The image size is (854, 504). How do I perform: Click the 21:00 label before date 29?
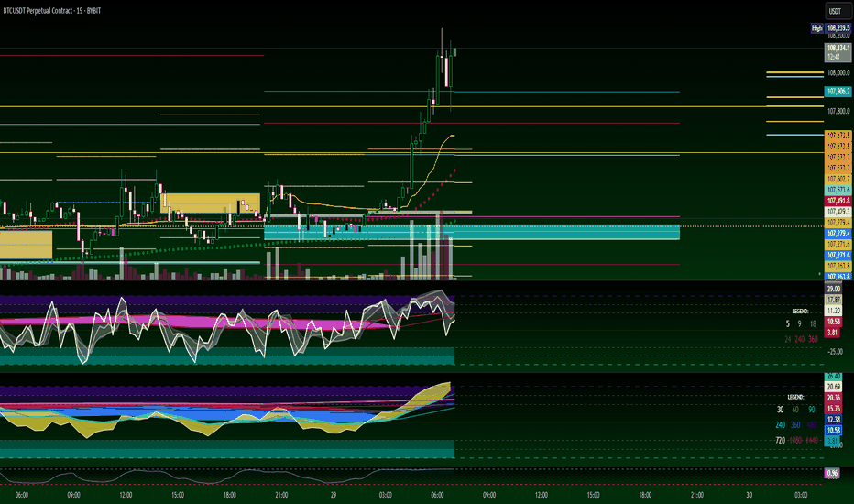281,495
